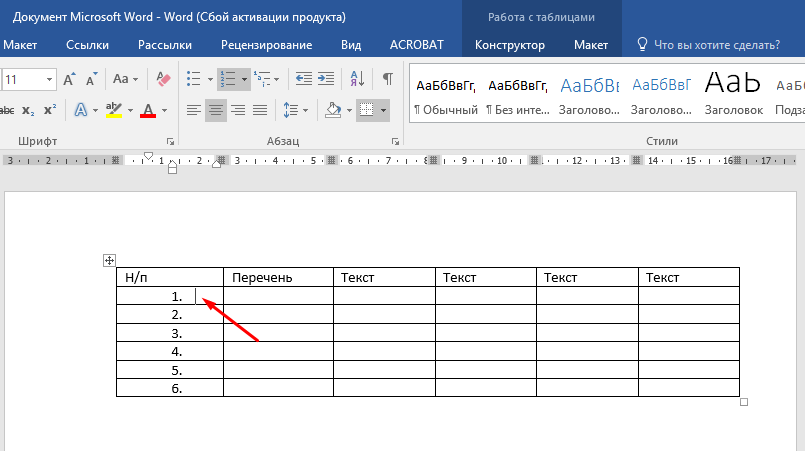Select table with the move handle
Image resolution: width=805 pixels, height=451 pixels.
pyautogui.click(x=109, y=260)
